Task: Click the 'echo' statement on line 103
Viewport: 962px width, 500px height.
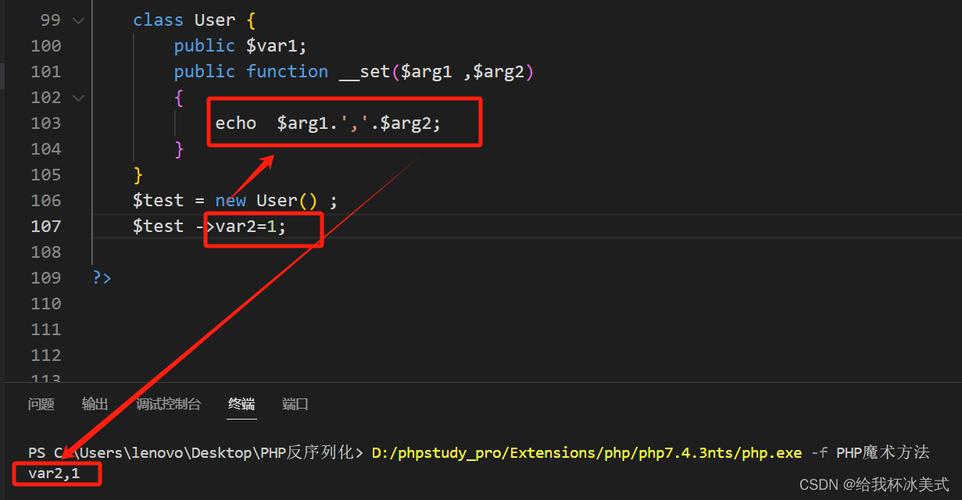Action: pos(236,123)
